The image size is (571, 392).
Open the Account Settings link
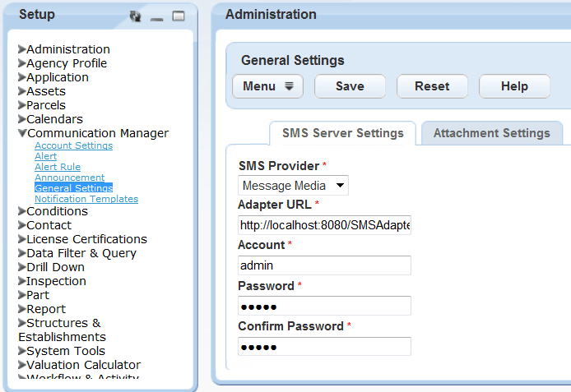[x=73, y=145]
